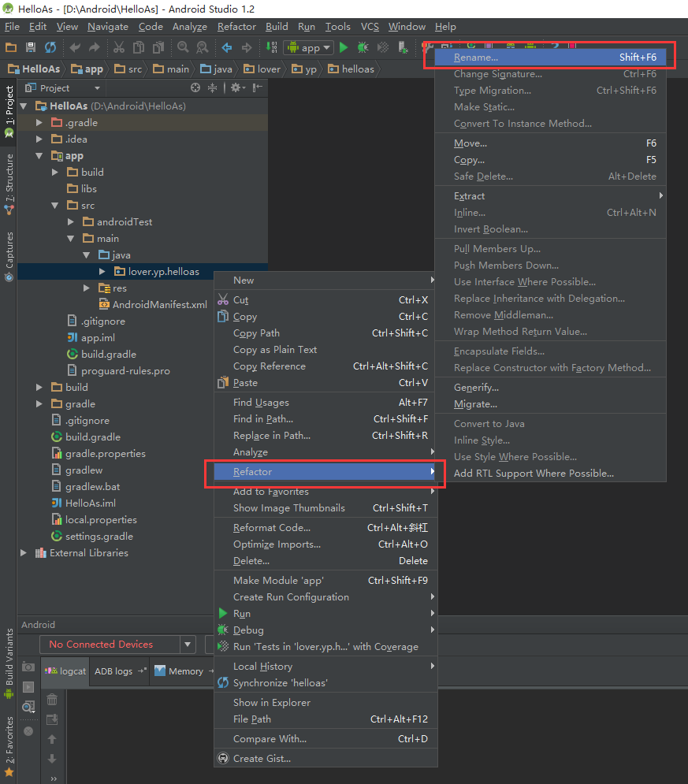Open the Navigate menu
The image size is (688, 784).
coord(107,27)
